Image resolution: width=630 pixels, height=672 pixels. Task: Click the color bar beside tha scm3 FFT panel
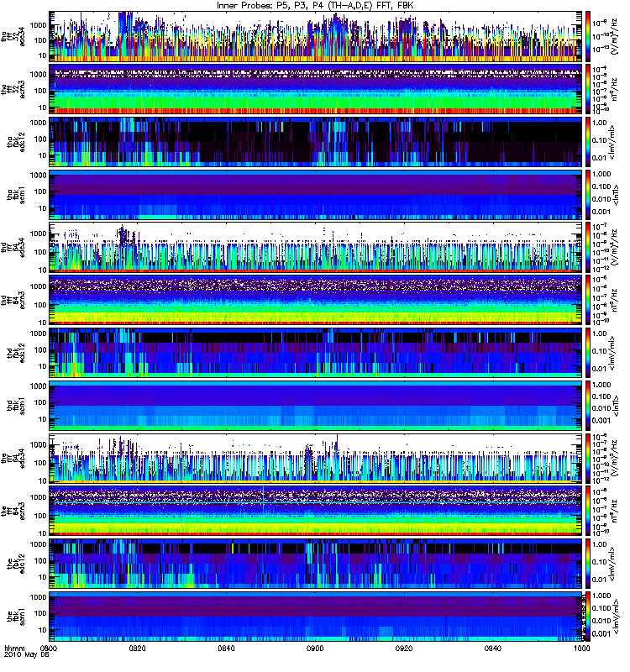pos(588,90)
